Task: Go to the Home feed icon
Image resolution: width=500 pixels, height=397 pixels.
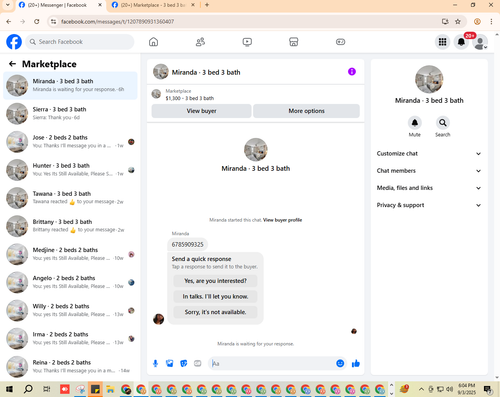Action: (153, 42)
